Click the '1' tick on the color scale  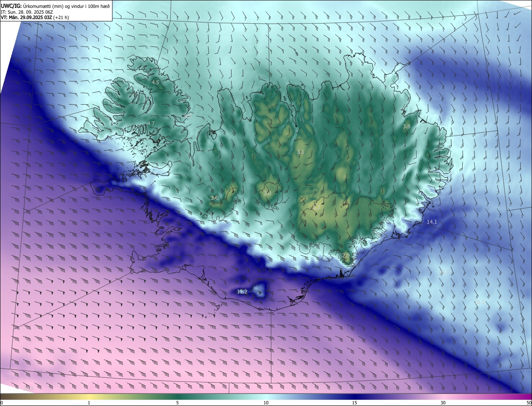coord(89,403)
